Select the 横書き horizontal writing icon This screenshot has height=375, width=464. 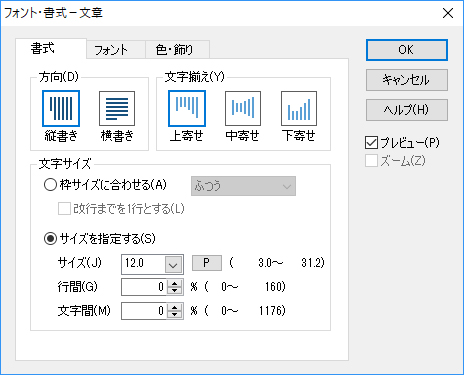pos(117,109)
